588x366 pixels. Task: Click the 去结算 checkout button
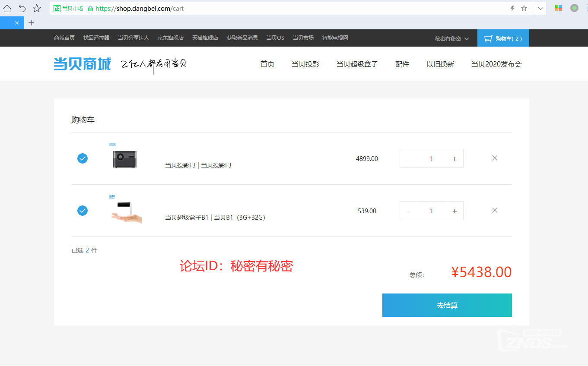coord(447,305)
